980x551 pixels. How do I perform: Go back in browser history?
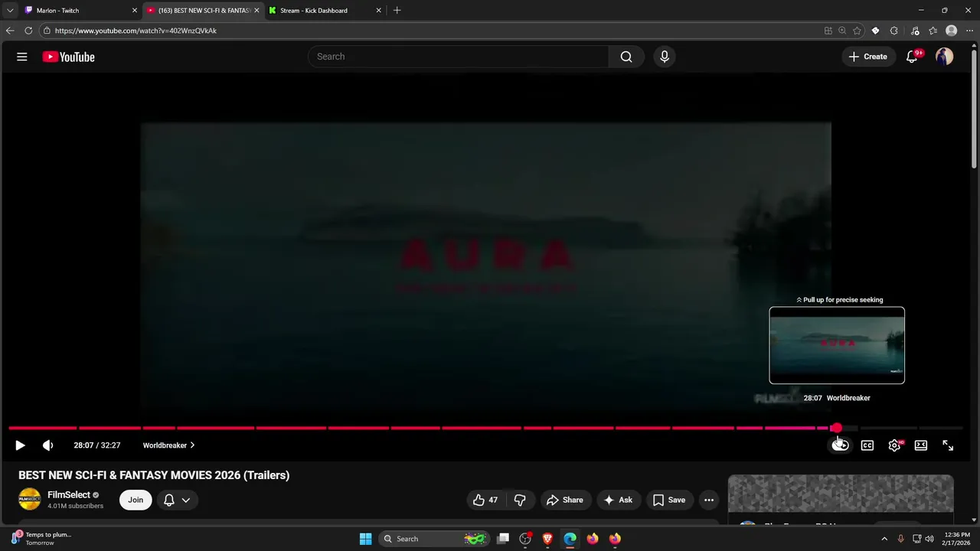click(10, 31)
